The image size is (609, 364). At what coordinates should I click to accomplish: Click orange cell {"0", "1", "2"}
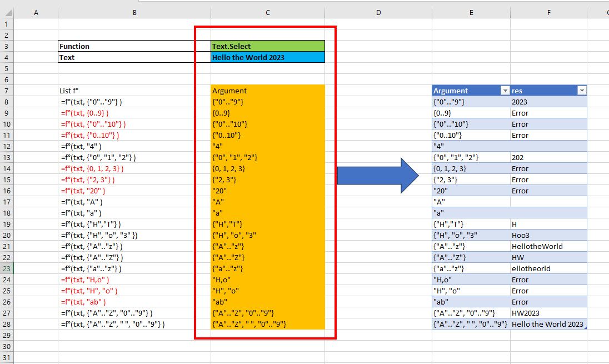268,157
